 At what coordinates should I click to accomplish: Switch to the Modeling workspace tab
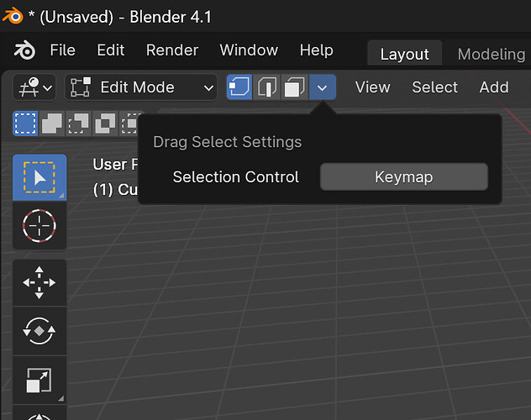coord(491,54)
